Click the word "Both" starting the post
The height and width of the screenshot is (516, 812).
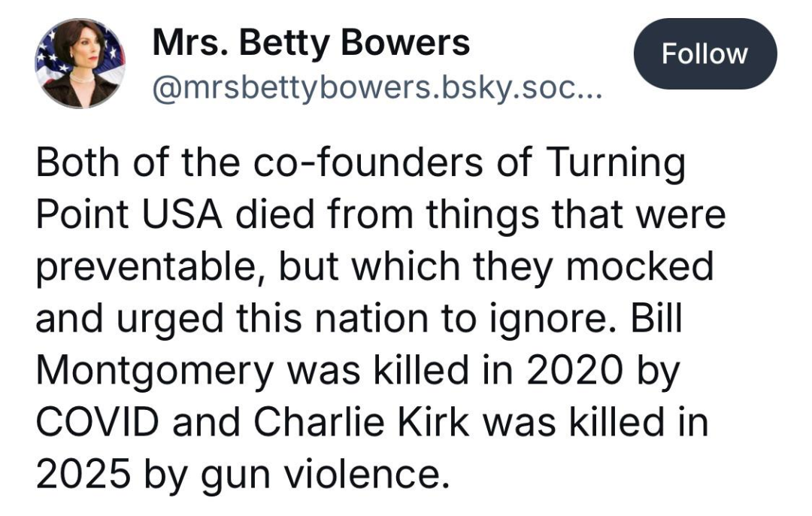(75, 165)
